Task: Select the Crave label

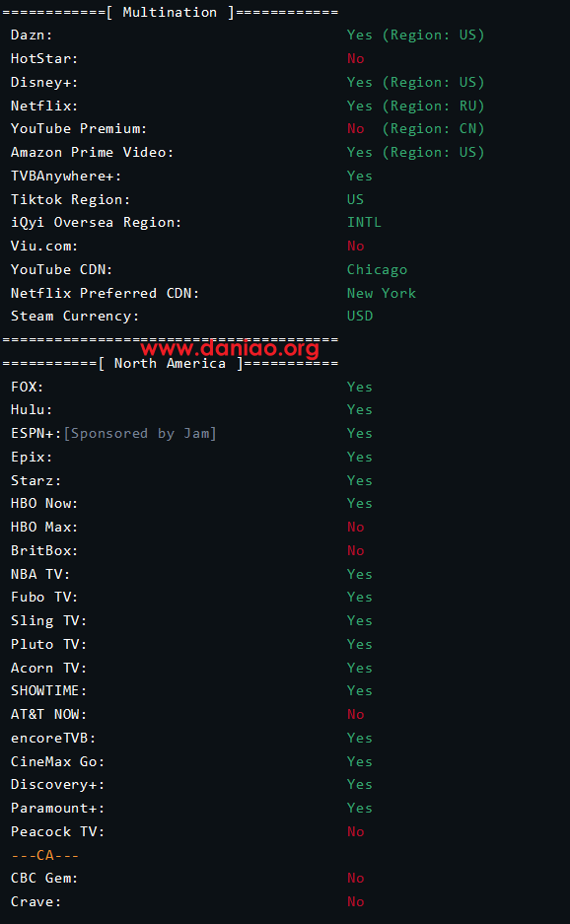Action: pyautogui.click(x=36, y=902)
